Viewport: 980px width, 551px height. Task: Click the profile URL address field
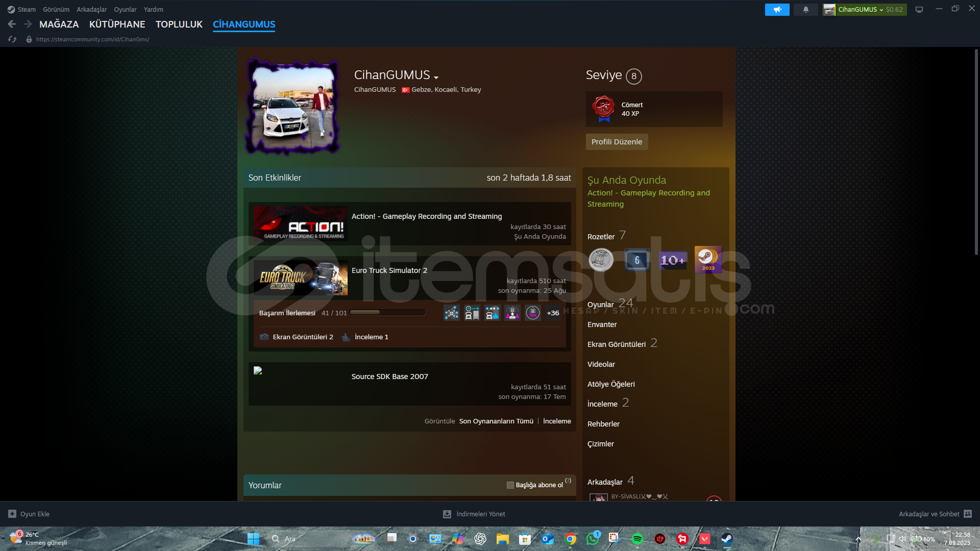(92, 39)
